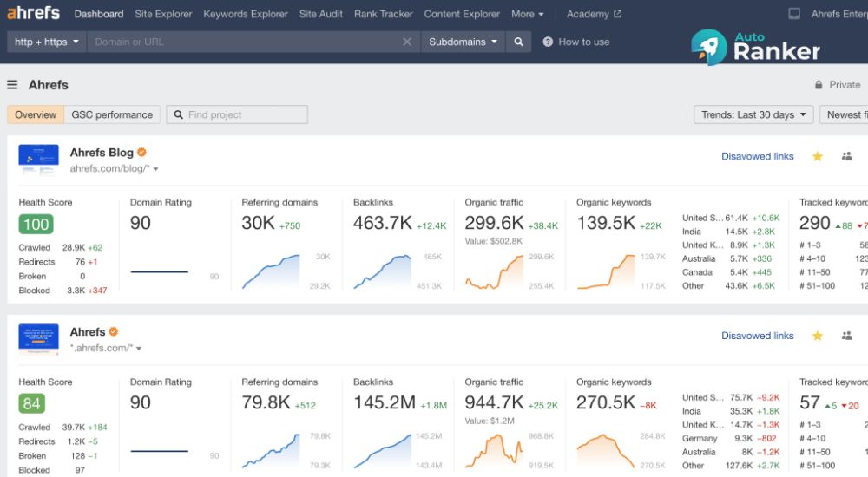Click Organic keywords value 139.5K
The width and height of the screenshot is (868, 477).
[606, 223]
